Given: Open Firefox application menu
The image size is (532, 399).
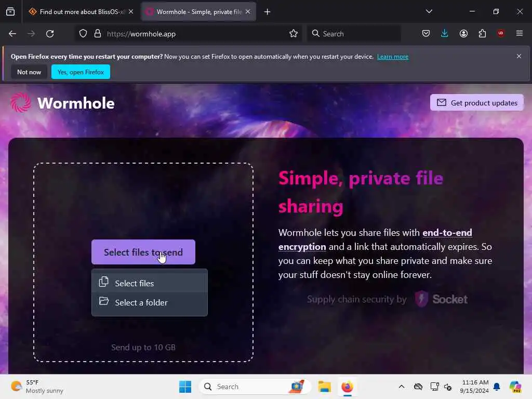Looking at the screenshot, I should point(520,33).
